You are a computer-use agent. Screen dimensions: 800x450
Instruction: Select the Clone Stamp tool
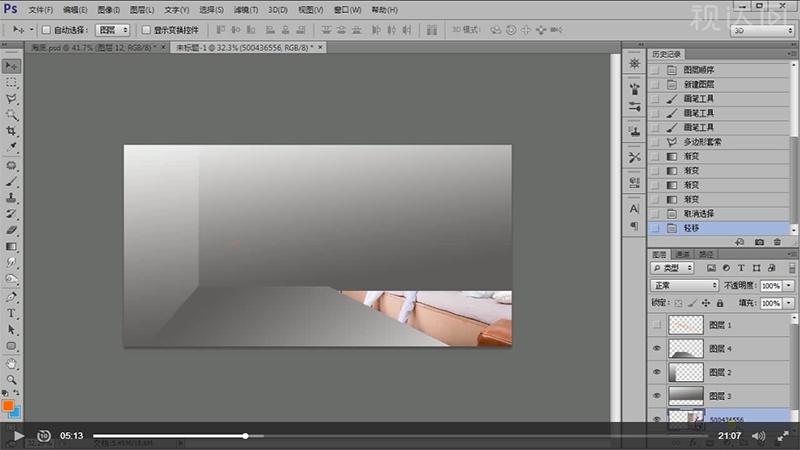click(11, 197)
